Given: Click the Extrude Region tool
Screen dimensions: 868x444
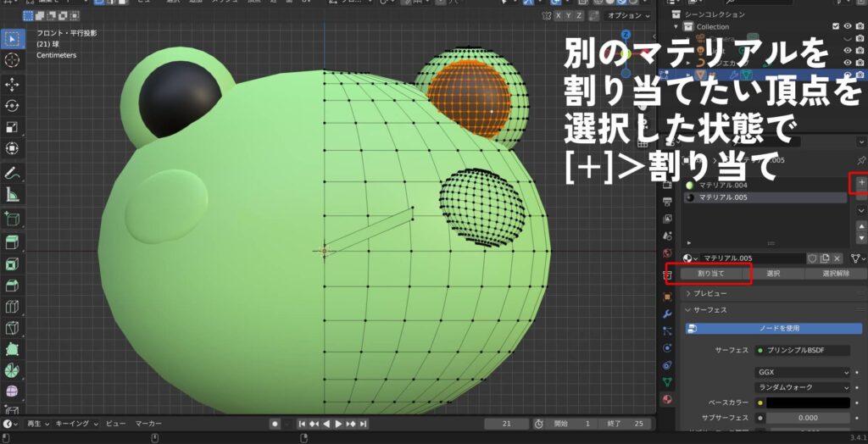Looking at the screenshot, I should tap(13, 242).
